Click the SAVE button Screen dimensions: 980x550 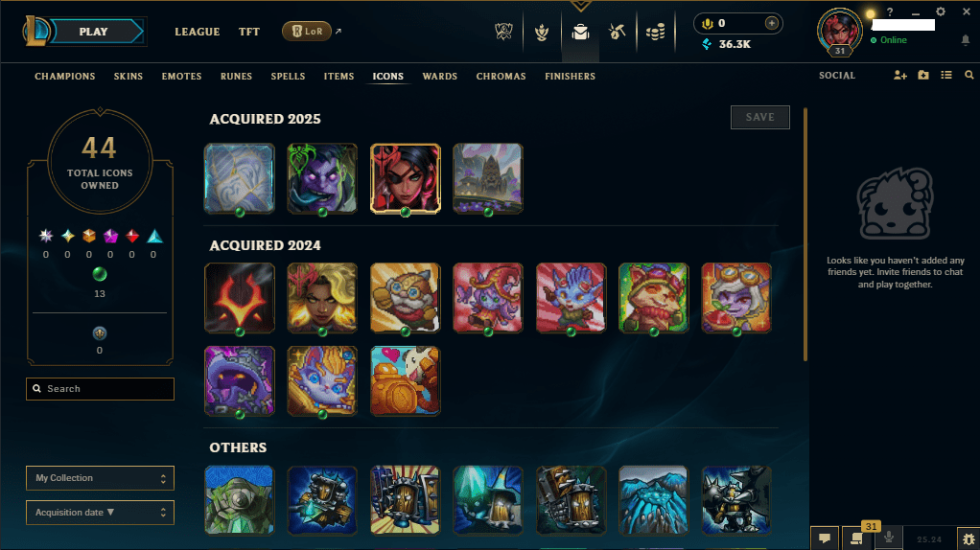click(760, 117)
